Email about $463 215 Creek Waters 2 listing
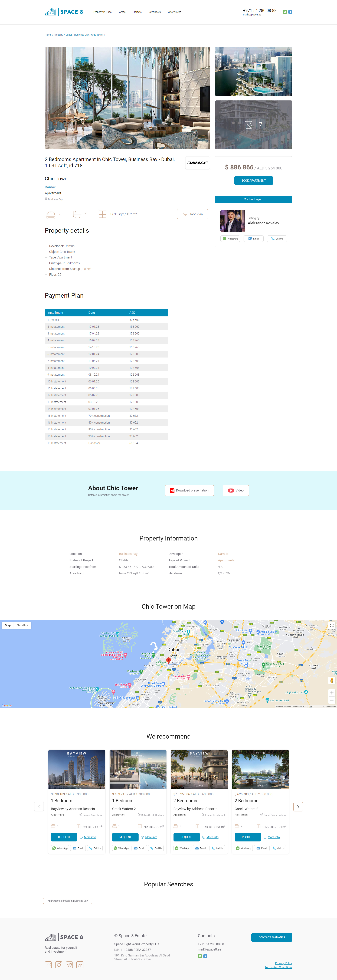The height and width of the screenshot is (980, 337). pyautogui.click(x=139, y=848)
